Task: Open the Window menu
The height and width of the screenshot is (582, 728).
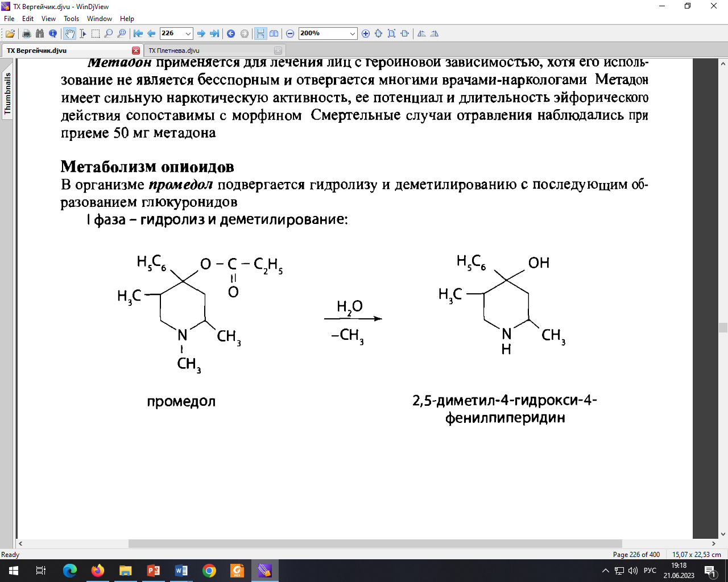Action: click(100, 19)
